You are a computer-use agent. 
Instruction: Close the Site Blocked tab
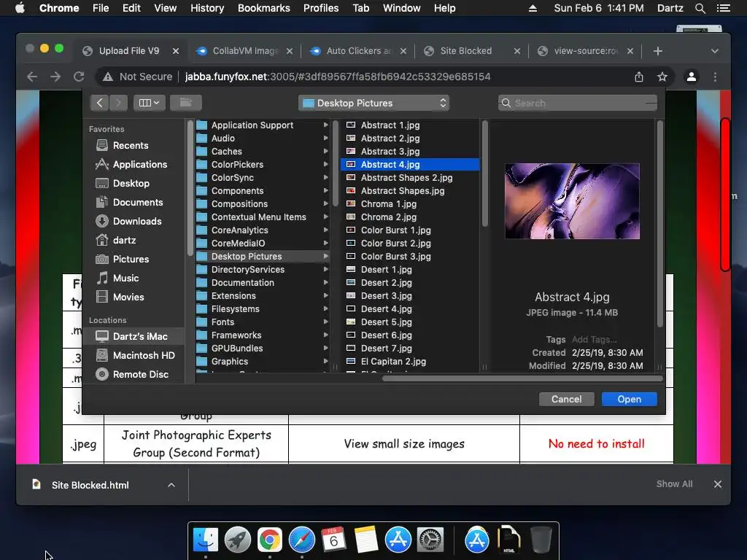point(517,51)
